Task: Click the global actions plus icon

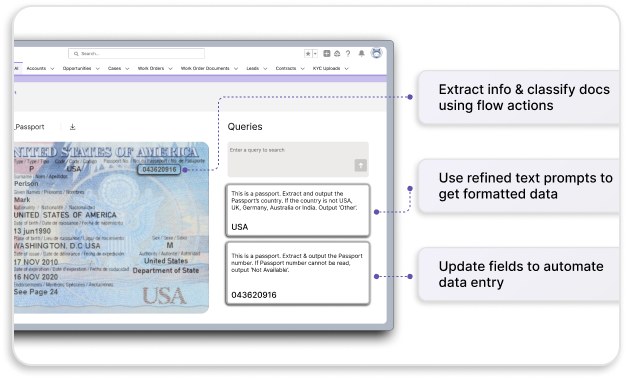Action: pyautogui.click(x=327, y=54)
